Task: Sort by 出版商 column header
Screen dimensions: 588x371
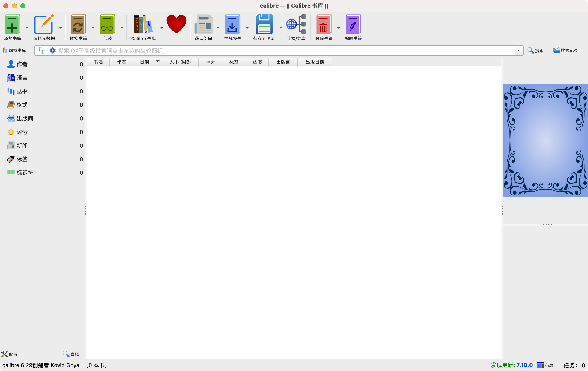Action: click(283, 62)
